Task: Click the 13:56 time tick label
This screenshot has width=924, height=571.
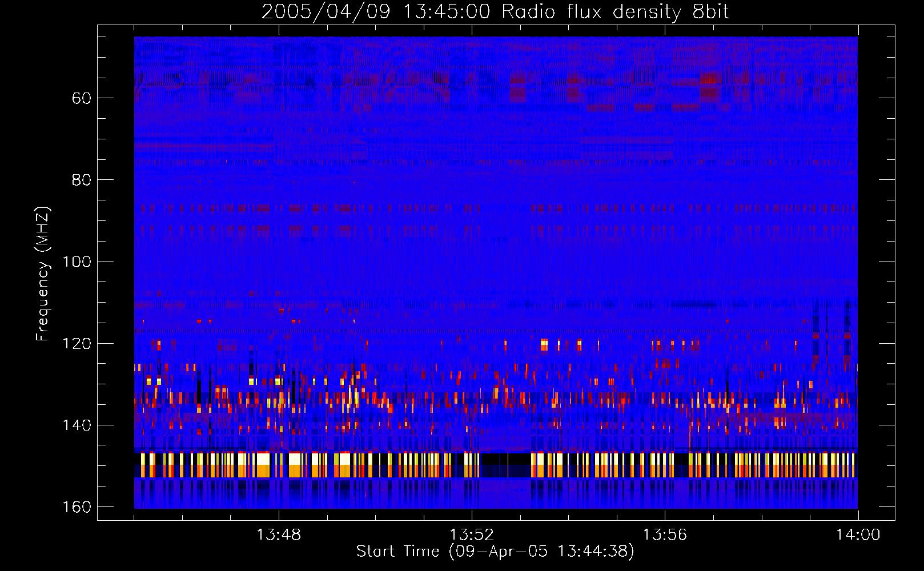Action: (x=665, y=535)
